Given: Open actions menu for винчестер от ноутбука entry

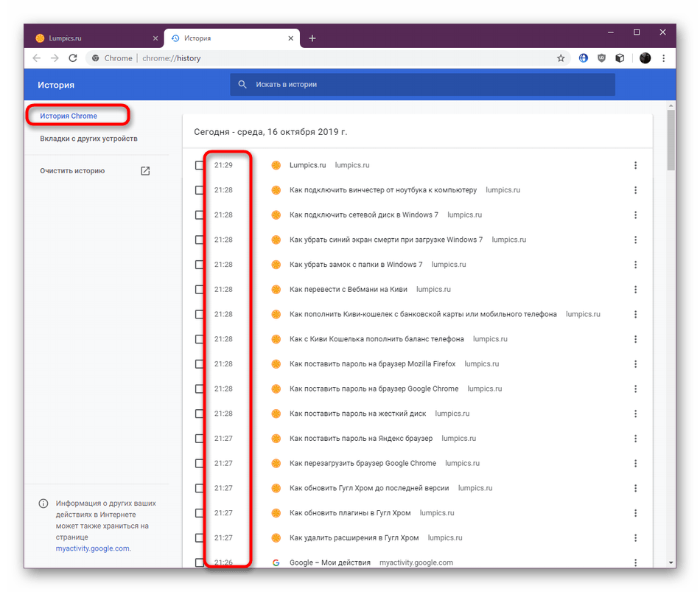Looking at the screenshot, I should [x=635, y=190].
